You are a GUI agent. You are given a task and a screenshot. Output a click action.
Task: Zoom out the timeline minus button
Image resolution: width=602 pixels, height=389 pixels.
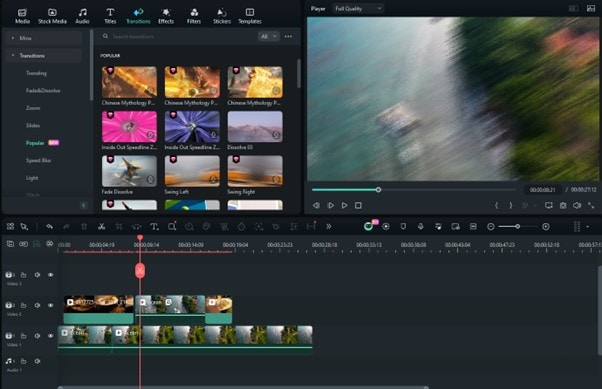[x=491, y=227]
